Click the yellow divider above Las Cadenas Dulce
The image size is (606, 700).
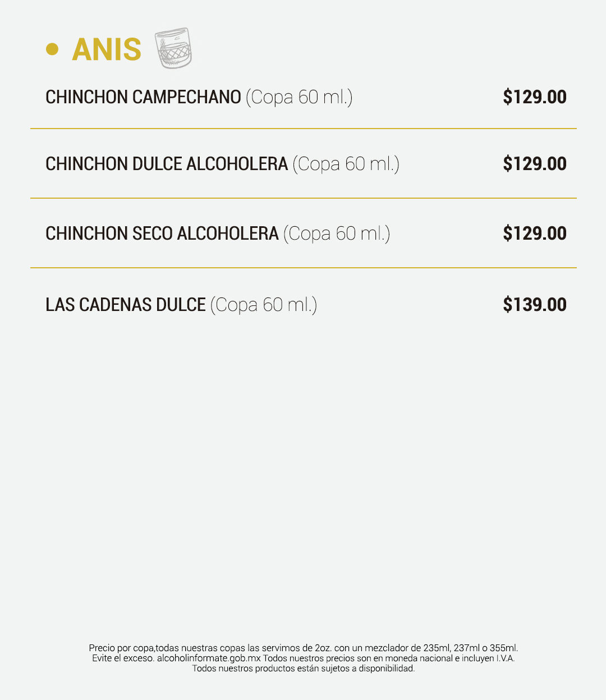coord(303,268)
